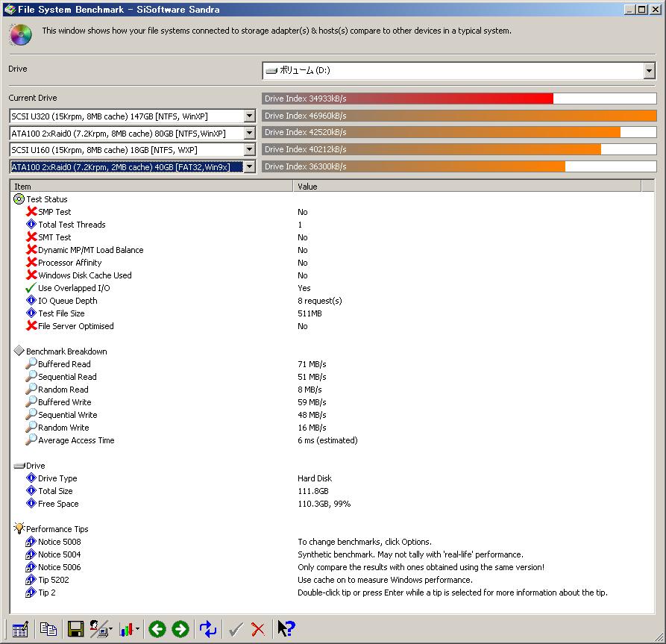Screen dimensions: 666x644
Task: Click the magnifier icon beside Random Write
Action: pyautogui.click(x=31, y=427)
